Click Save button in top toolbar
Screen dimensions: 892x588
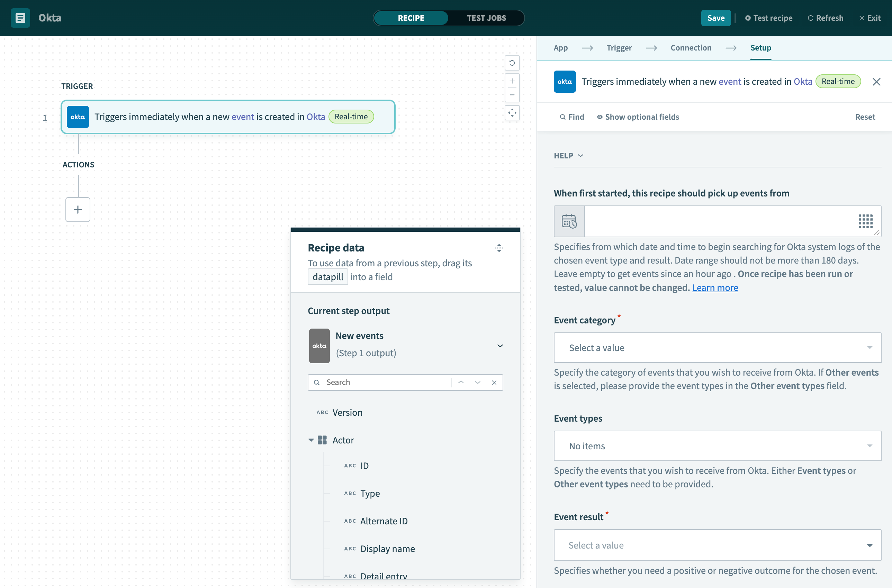coord(715,17)
